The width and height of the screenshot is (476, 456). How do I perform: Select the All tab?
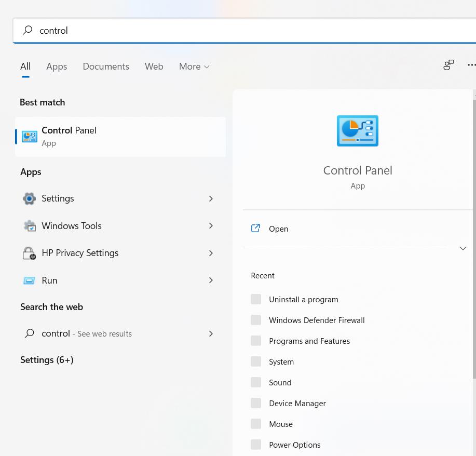pos(25,66)
